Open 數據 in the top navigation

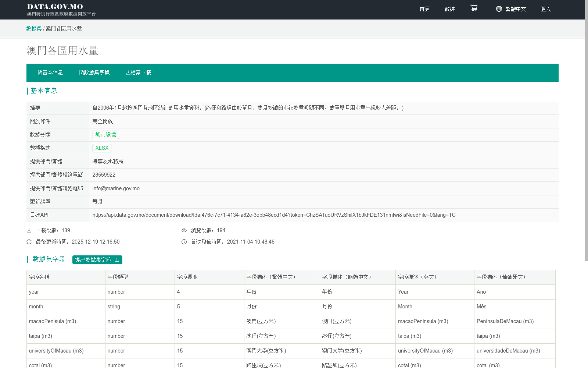[449, 9]
